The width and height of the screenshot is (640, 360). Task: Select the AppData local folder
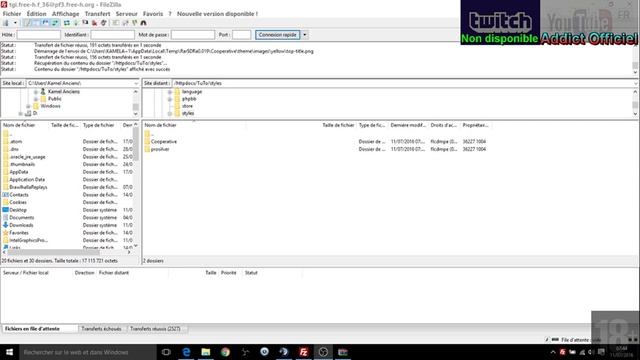(19, 172)
